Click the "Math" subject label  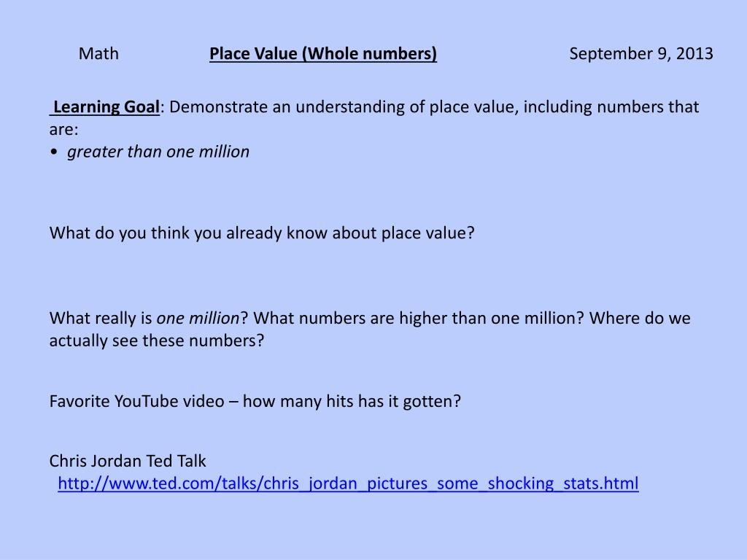pyautogui.click(x=98, y=53)
